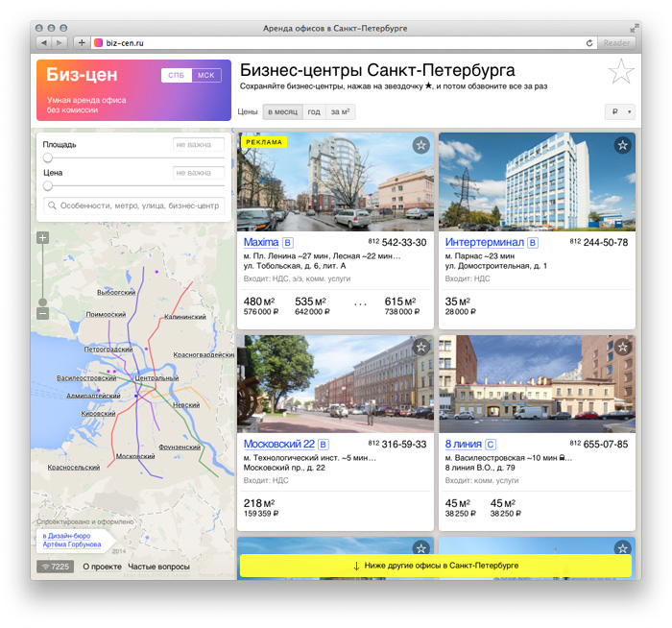Switch city to МСК
The width and height of the screenshot is (672, 628).
pyautogui.click(x=205, y=76)
